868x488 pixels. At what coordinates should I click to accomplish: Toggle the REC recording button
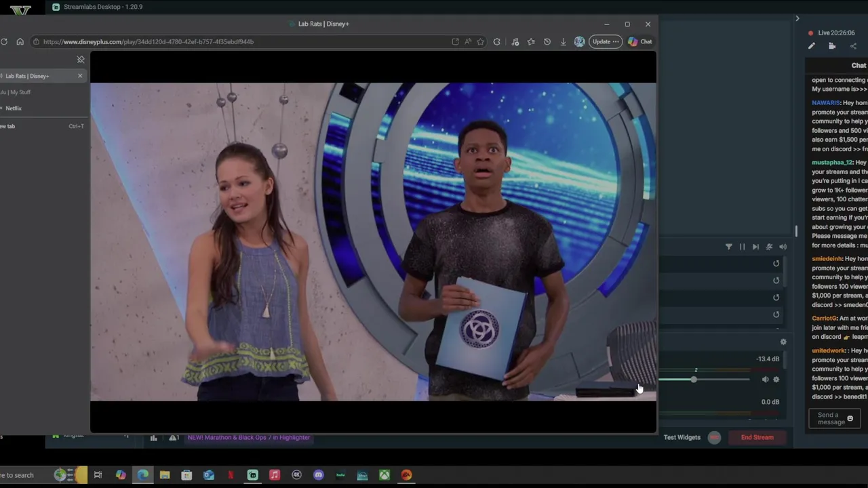714,438
